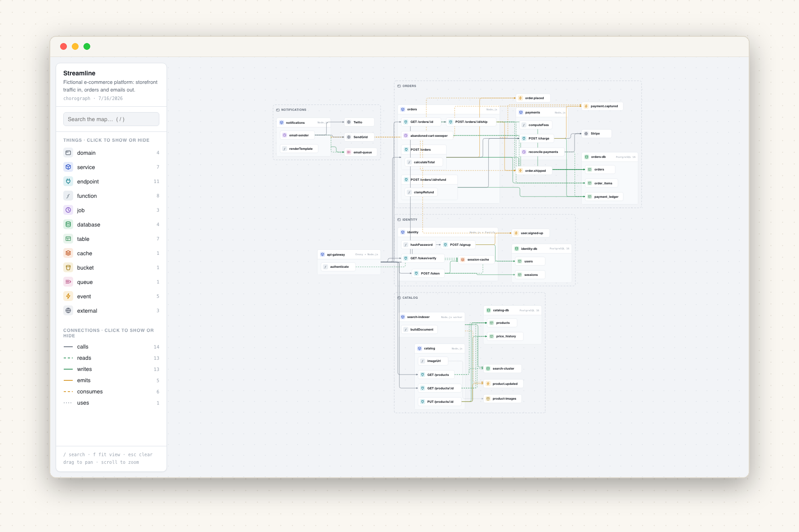This screenshot has height=532, width=799.
Task: Select the POST /orders endpoint node
Action: coord(423,150)
